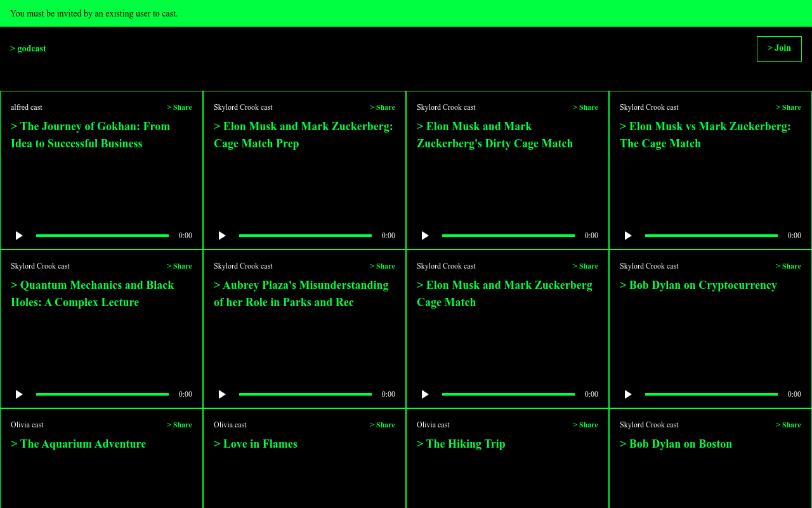Click the Join button
The height and width of the screenshot is (508, 812).
pyautogui.click(x=779, y=49)
